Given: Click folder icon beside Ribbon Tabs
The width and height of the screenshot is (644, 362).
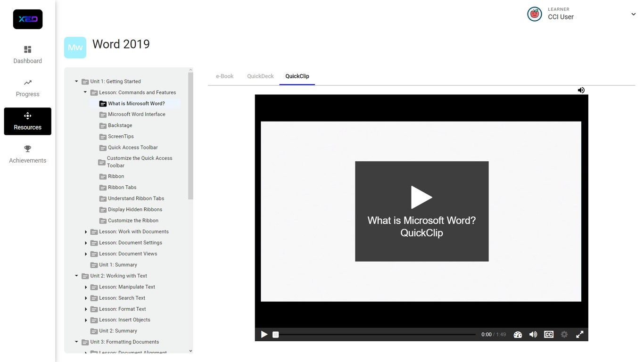Looking at the screenshot, I should tap(103, 188).
